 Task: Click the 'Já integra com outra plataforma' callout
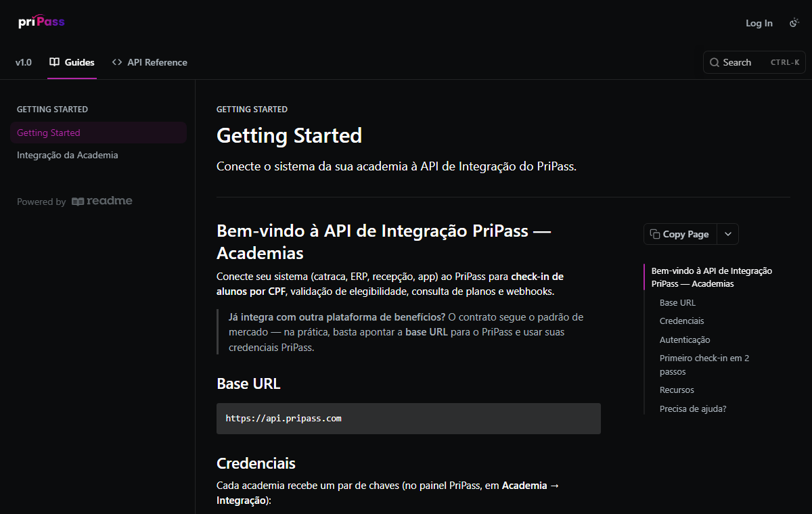[408, 332]
